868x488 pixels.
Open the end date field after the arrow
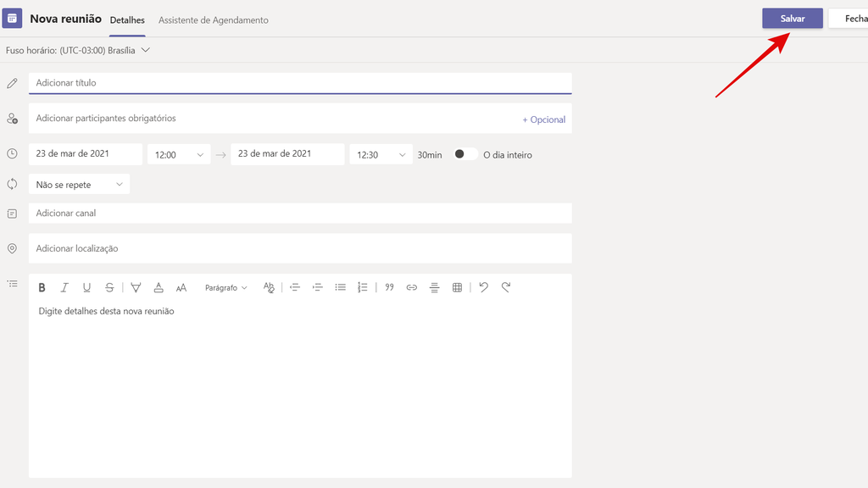(x=287, y=154)
